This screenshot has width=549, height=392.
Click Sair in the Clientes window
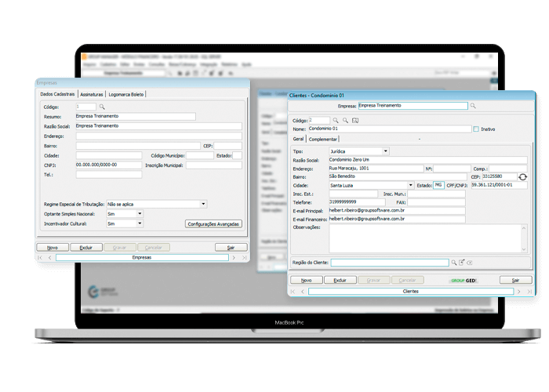click(x=516, y=281)
